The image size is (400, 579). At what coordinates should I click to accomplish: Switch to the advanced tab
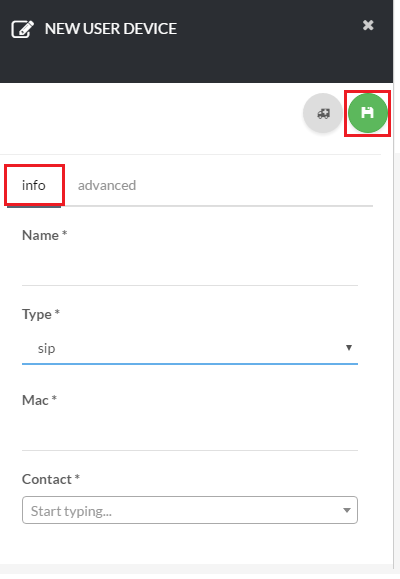click(107, 185)
